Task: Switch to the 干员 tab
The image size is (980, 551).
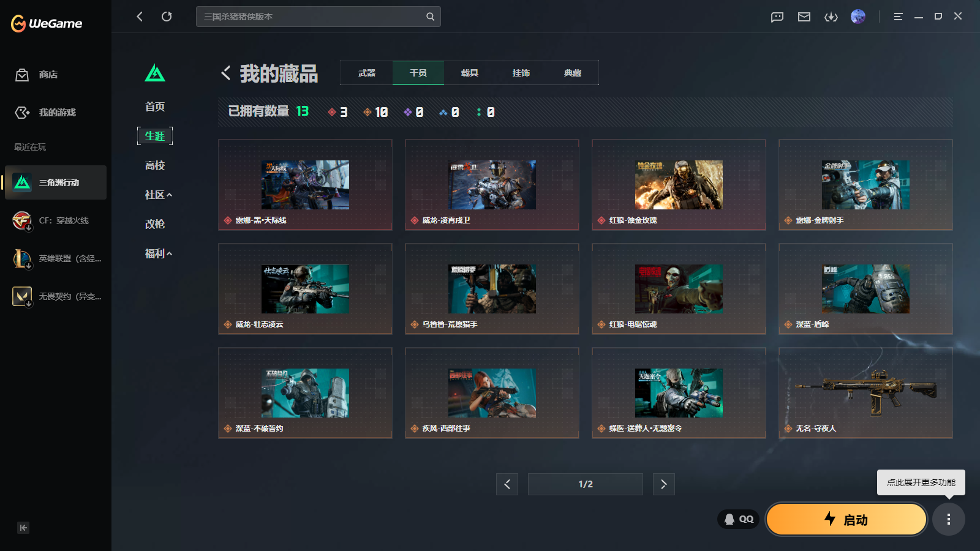Action: tap(418, 73)
